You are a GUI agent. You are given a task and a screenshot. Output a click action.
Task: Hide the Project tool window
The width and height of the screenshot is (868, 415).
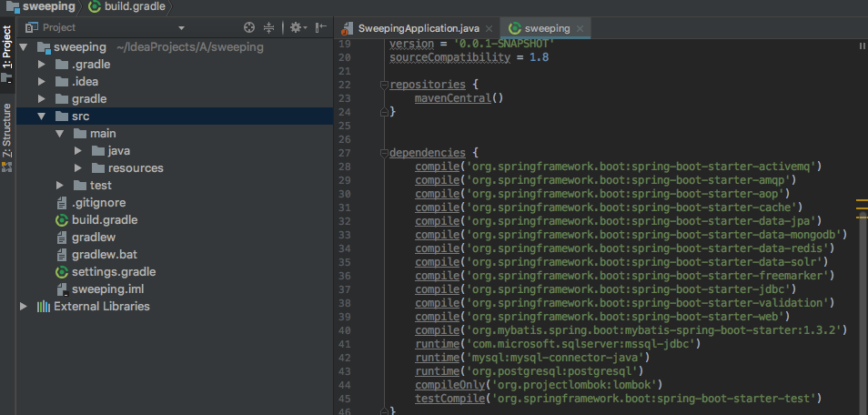[x=321, y=27]
